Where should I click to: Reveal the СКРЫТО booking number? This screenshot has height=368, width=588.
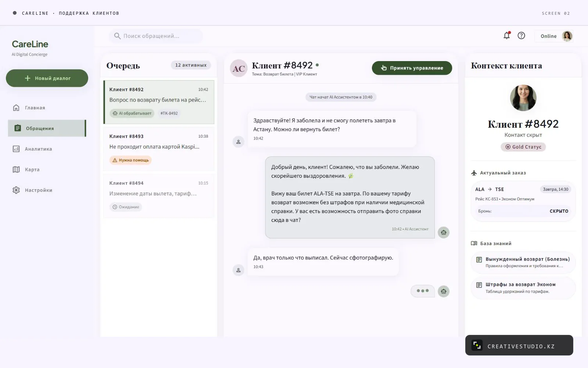[559, 211]
